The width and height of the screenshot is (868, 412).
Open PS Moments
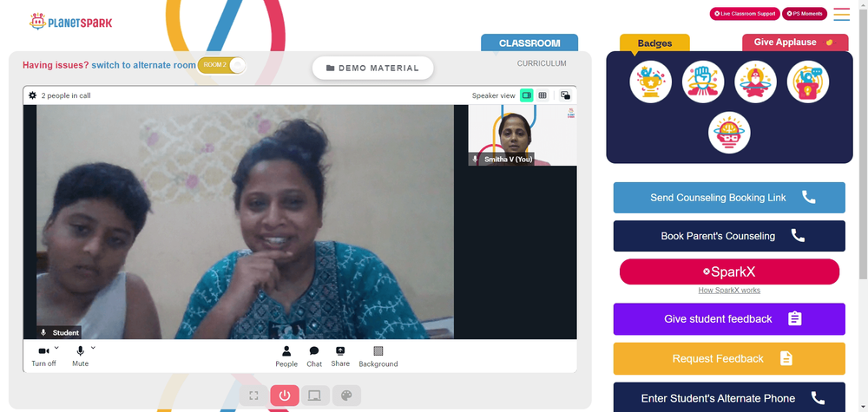click(805, 14)
